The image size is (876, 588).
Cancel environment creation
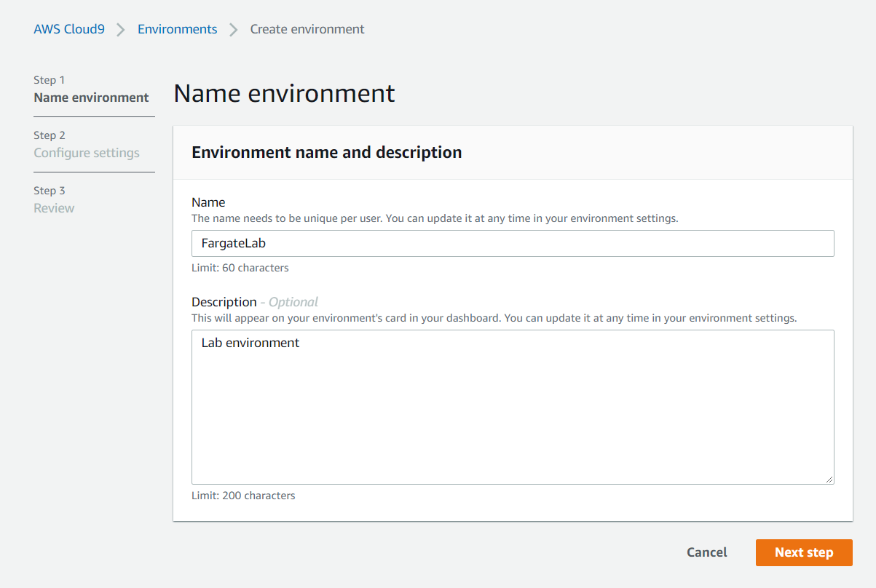[707, 552]
